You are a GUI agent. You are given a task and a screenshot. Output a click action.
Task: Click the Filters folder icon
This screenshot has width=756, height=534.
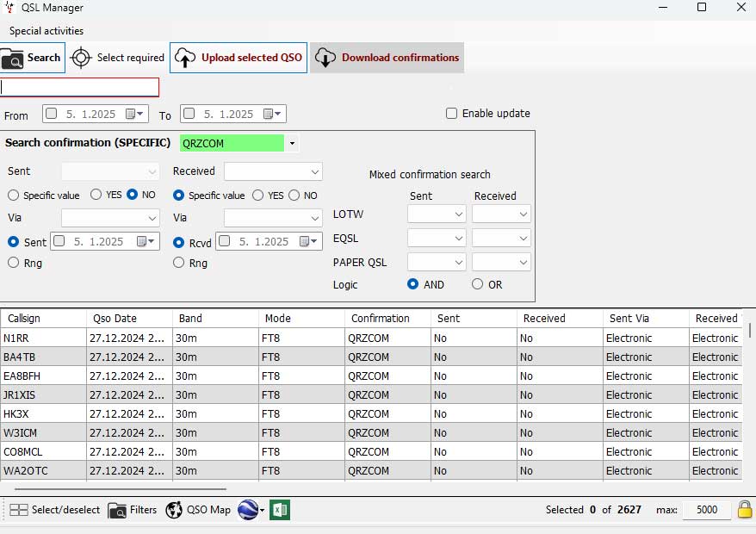[x=117, y=511]
